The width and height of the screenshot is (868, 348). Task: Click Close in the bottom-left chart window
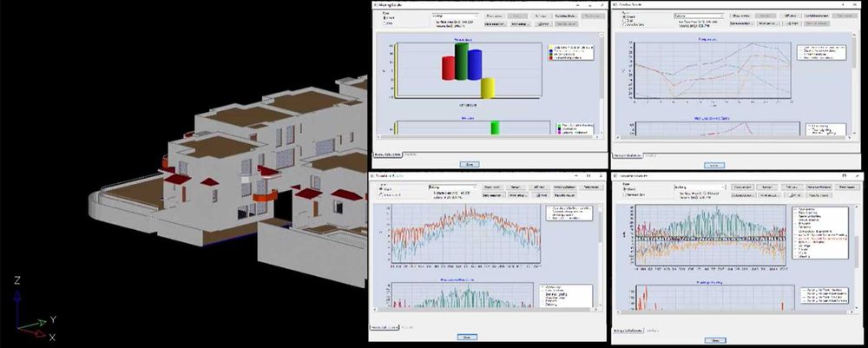click(x=467, y=337)
